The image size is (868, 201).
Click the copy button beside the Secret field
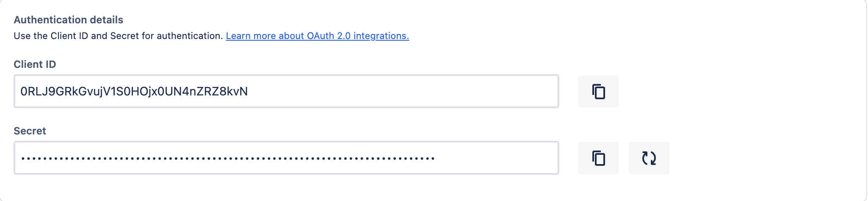click(x=598, y=158)
